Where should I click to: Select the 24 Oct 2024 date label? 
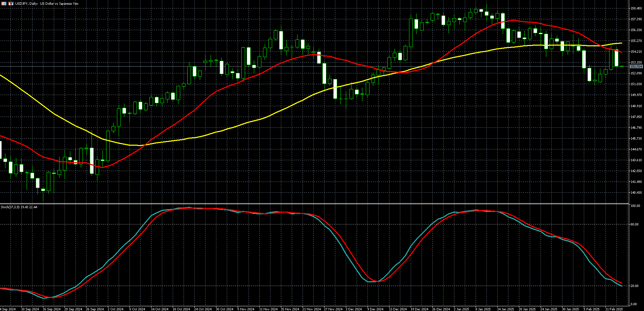click(x=203, y=309)
